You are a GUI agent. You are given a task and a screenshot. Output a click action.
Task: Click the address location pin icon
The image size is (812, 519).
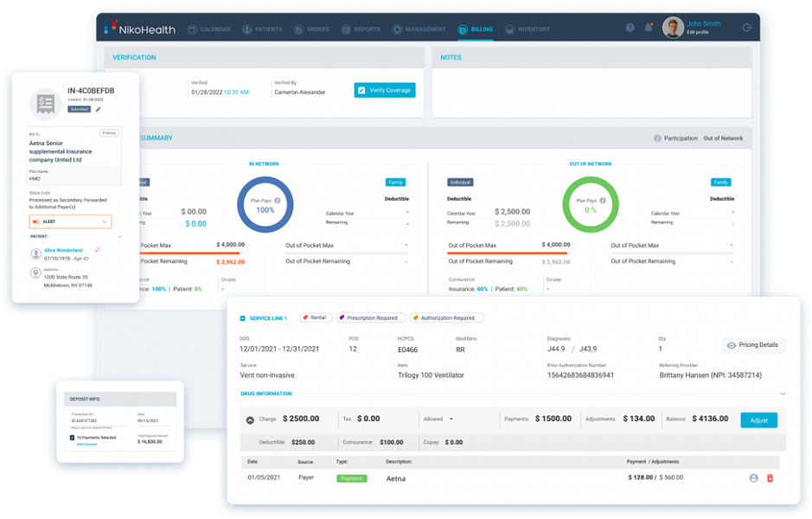pyautogui.click(x=35, y=273)
